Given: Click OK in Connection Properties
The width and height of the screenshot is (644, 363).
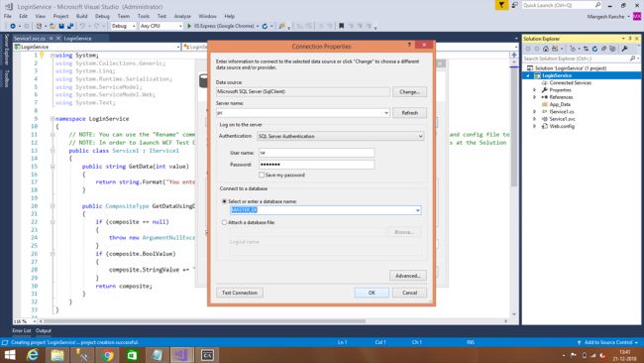Looking at the screenshot, I should (372, 293).
